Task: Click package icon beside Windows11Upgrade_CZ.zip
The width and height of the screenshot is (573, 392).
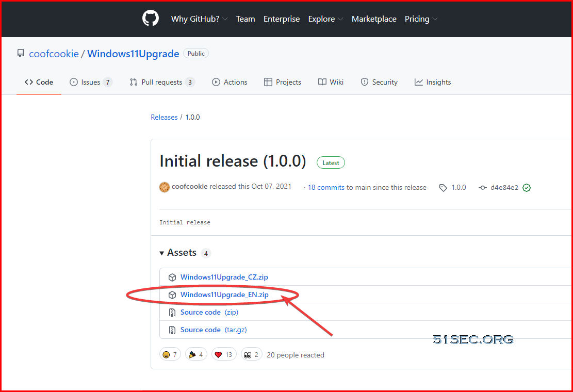Action: [x=172, y=277]
